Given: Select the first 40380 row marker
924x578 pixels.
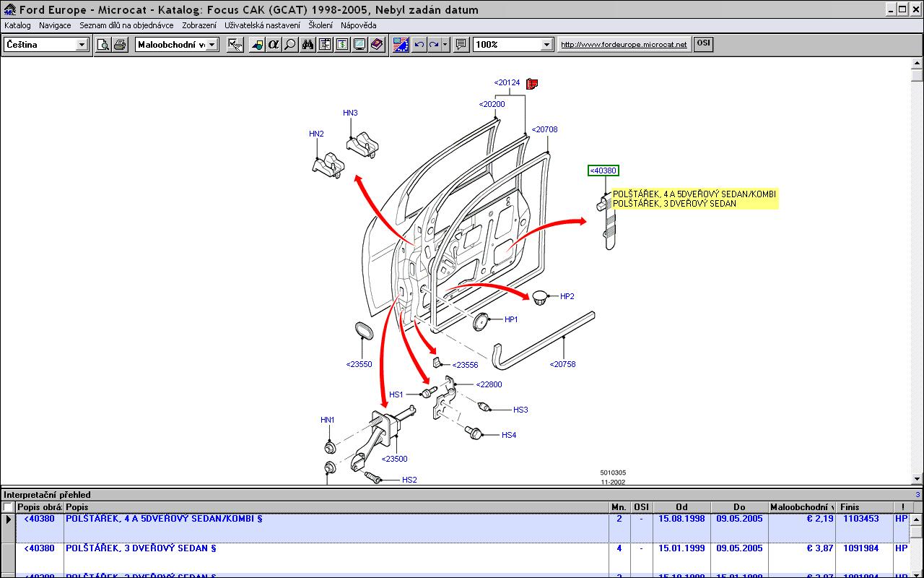Looking at the screenshot, I should (x=8, y=519).
